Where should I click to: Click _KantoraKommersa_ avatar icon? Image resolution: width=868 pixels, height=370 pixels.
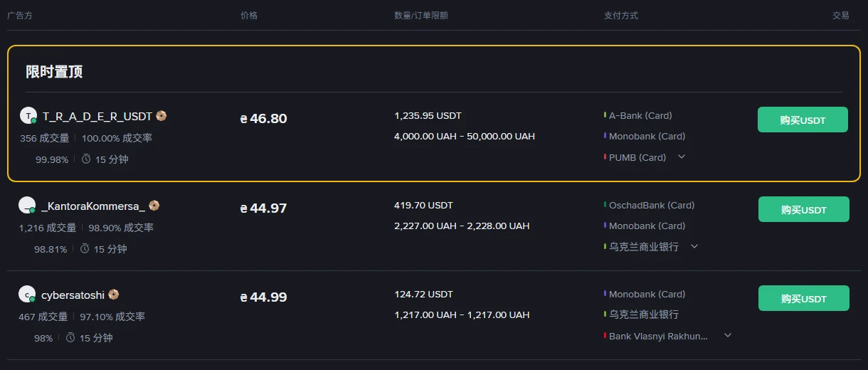pos(27,205)
